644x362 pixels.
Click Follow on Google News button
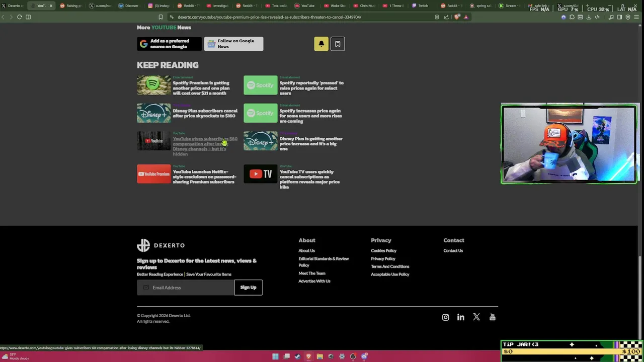coord(233,44)
